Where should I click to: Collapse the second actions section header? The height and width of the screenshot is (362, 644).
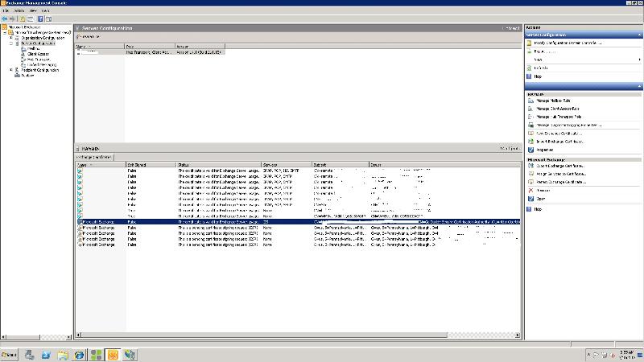639,86
